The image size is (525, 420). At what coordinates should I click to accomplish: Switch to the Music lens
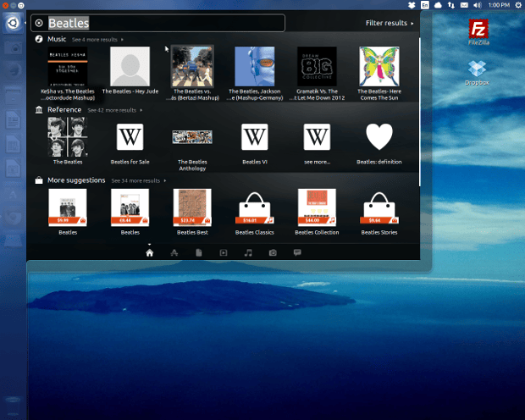[248, 252]
